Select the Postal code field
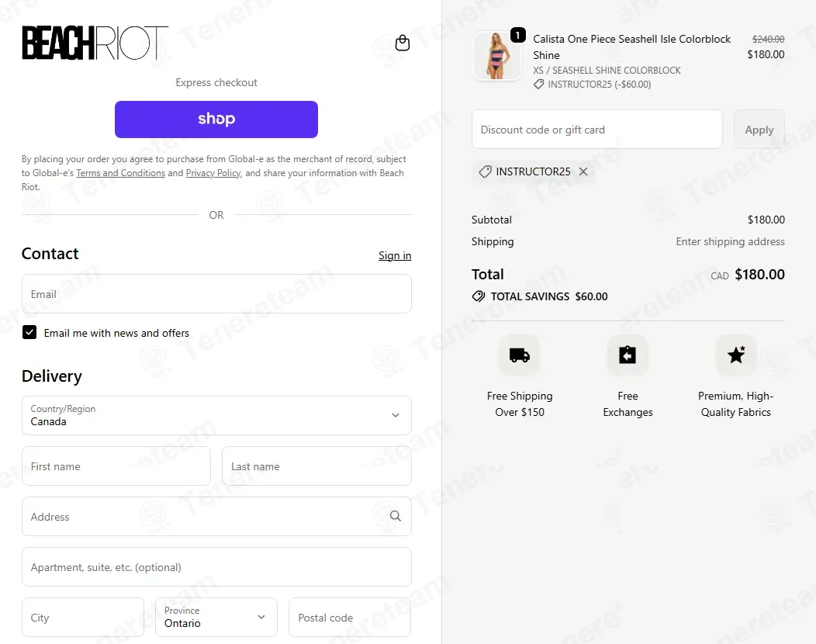 350,617
